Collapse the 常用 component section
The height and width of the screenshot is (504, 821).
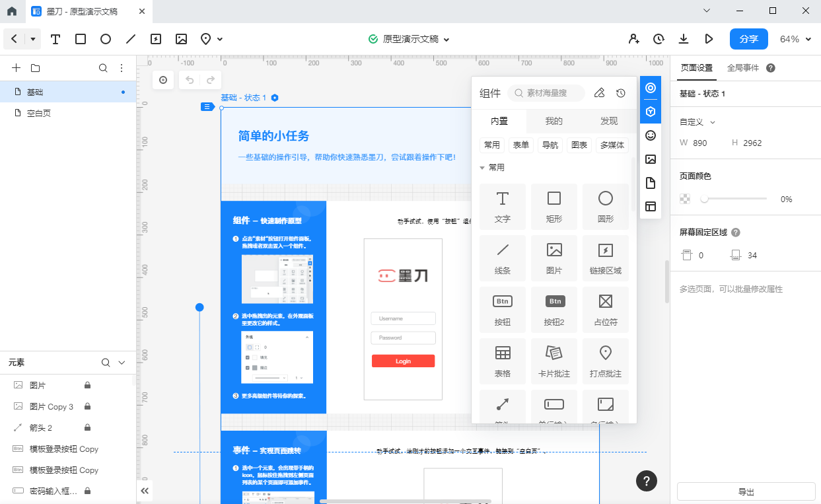tap(483, 168)
